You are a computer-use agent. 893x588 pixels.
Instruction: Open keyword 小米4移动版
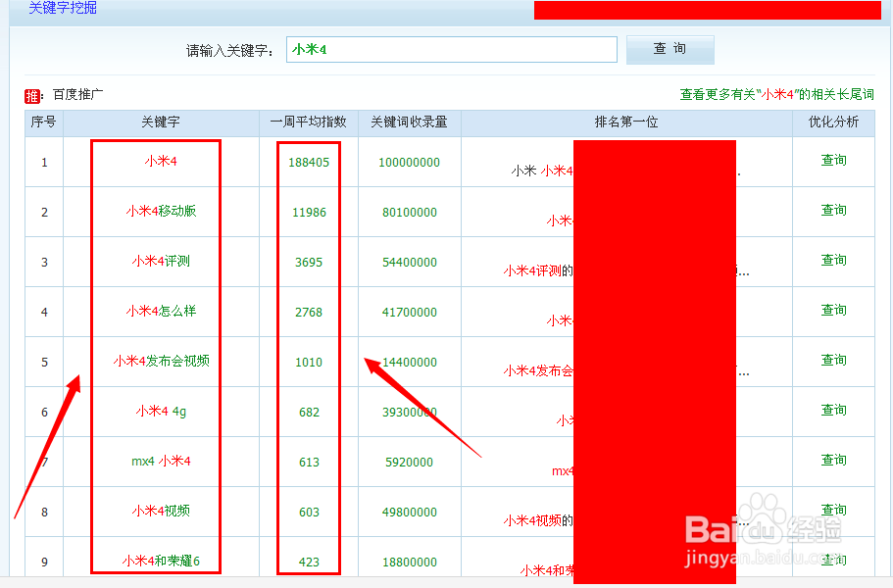coord(161,211)
